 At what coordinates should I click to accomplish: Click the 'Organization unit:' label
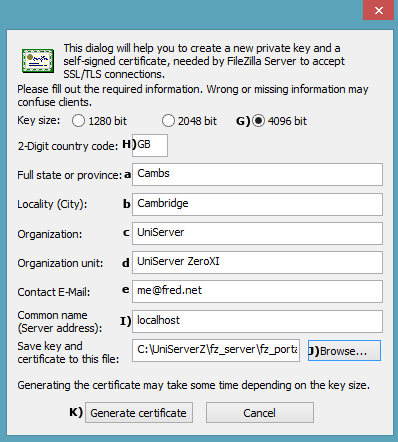pos(60,263)
